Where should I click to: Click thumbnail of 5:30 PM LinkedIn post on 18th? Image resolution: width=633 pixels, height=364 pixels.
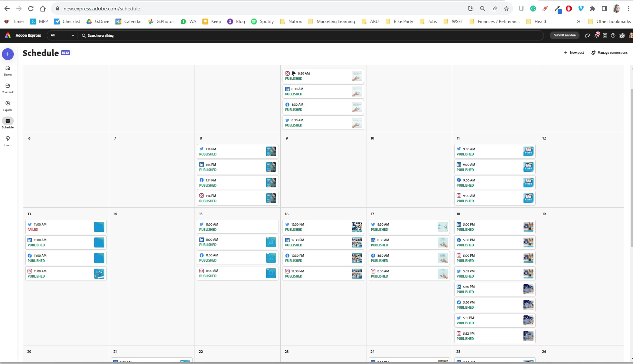[x=528, y=289]
